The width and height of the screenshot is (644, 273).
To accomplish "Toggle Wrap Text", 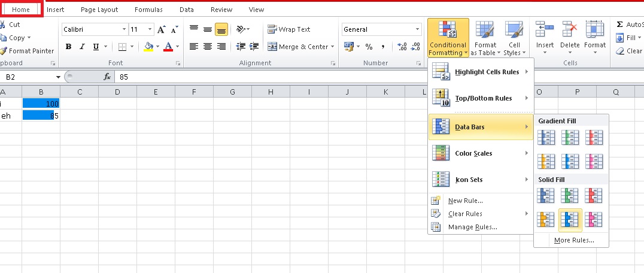I will pos(288,29).
